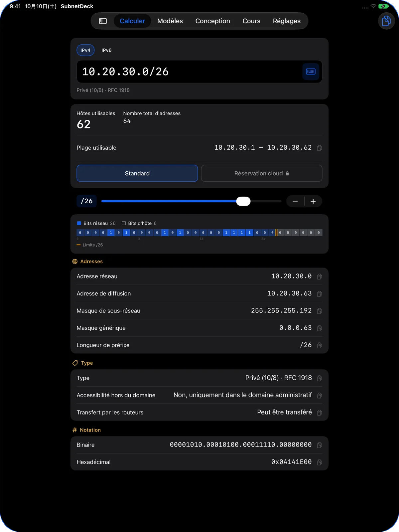
Task: Copy the Hexadécimal notation value
Action: click(x=320, y=462)
